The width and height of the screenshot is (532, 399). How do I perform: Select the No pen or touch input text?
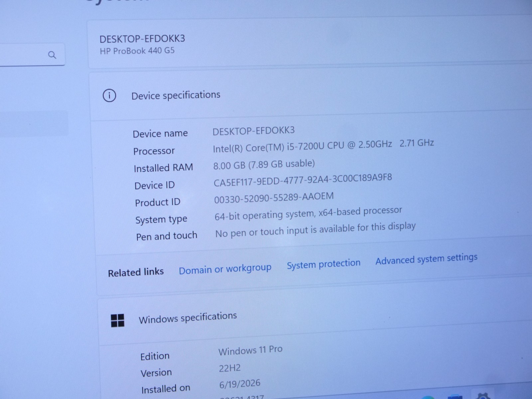coord(316,230)
